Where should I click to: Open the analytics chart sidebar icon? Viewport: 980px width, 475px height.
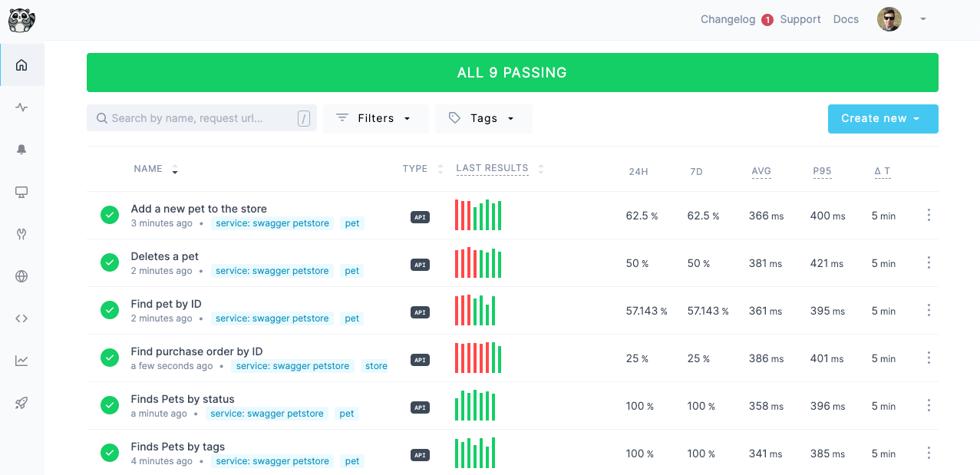point(21,360)
